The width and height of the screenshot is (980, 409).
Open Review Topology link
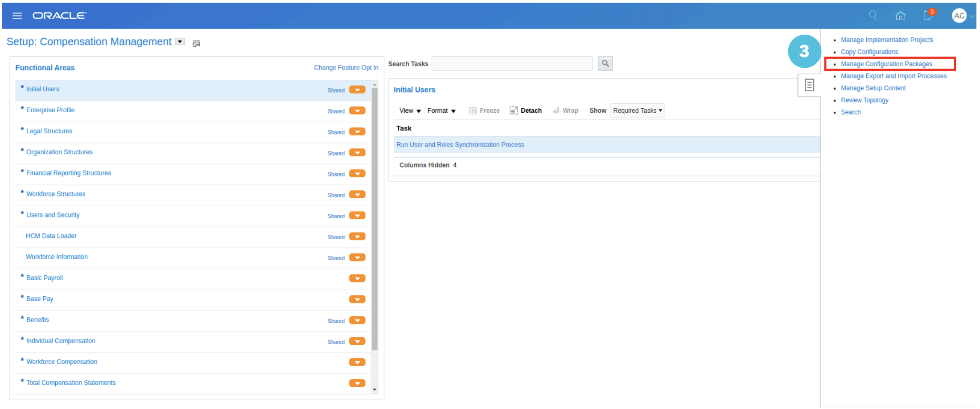pyautogui.click(x=865, y=100)
